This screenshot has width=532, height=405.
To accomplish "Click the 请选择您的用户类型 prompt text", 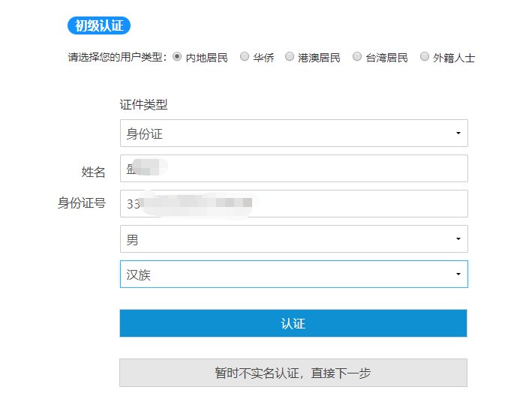I will point(117,57).
